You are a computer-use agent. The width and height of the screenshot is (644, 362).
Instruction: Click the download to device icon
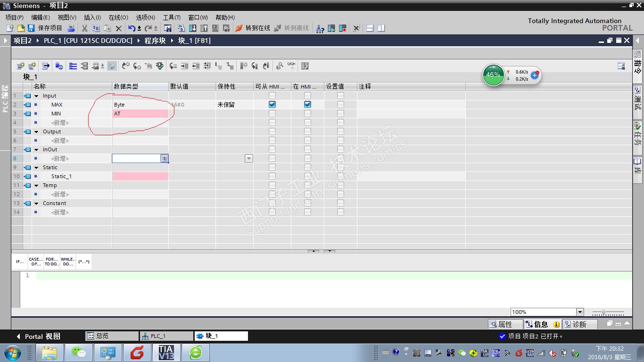[x=193, y=28]
